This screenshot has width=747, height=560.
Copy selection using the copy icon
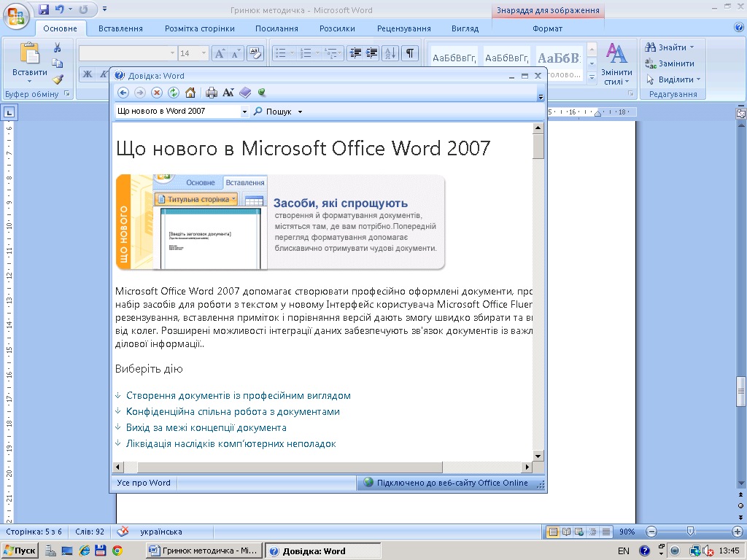click(x=57, y=63)
